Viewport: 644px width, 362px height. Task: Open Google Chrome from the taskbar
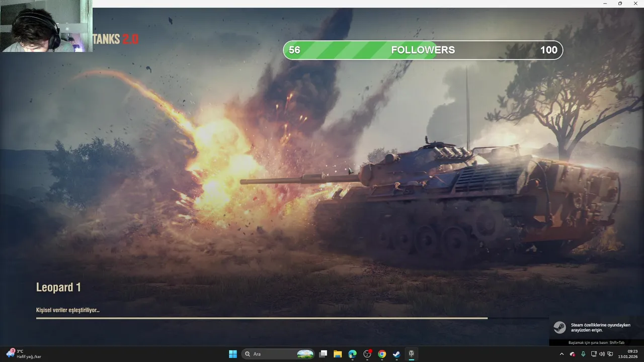point(382,354)
